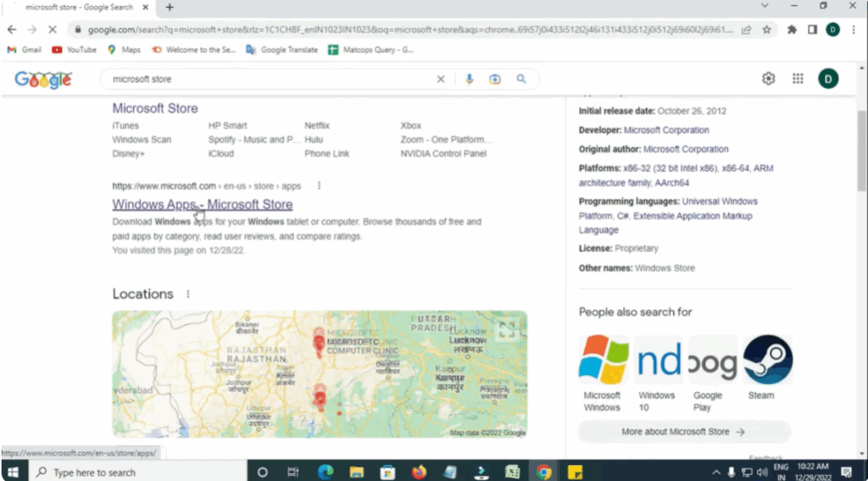
Task: Open the Phone Link sitelink
Action: pos(326,153)
